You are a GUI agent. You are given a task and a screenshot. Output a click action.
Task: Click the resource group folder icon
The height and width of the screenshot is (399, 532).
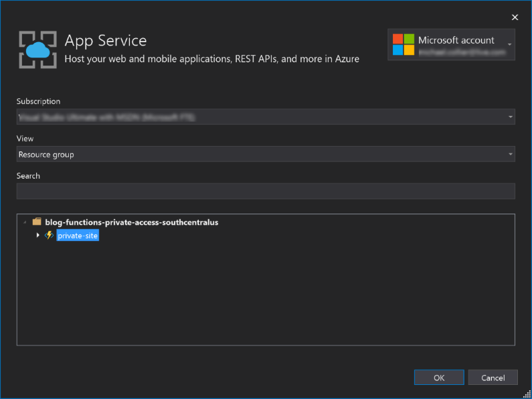37,222
